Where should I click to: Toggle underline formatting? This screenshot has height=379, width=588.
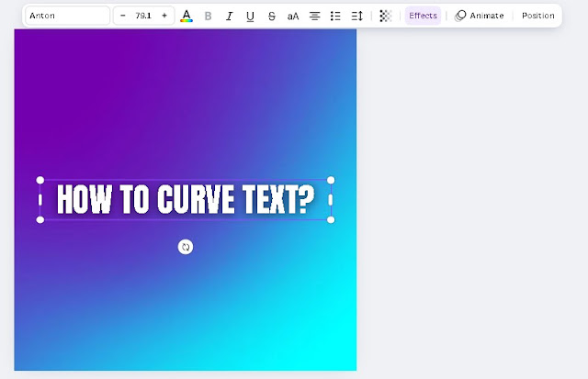pos(250,16)
